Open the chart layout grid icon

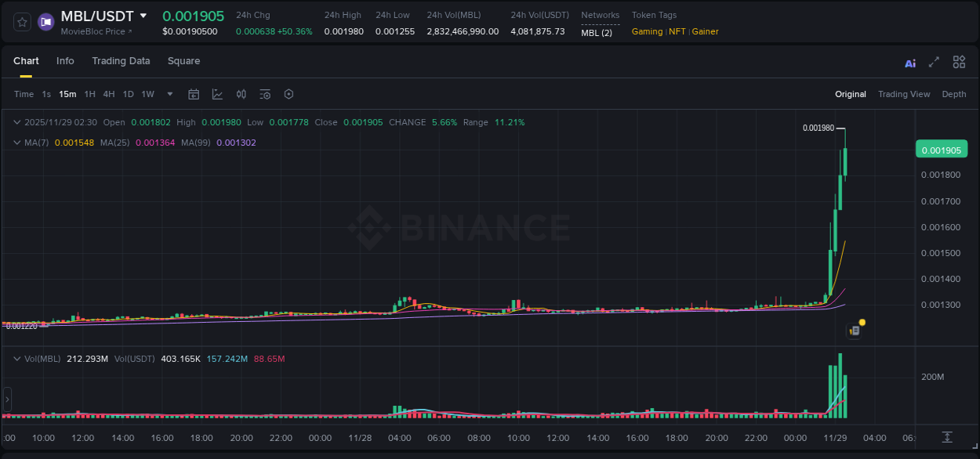[959, 62]
